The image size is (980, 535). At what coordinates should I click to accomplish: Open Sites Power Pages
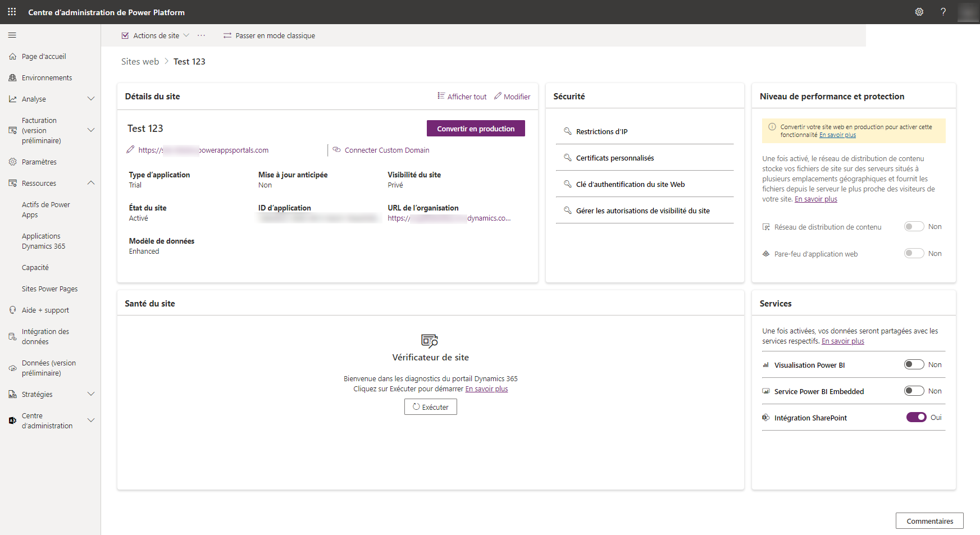coord(49,289)
